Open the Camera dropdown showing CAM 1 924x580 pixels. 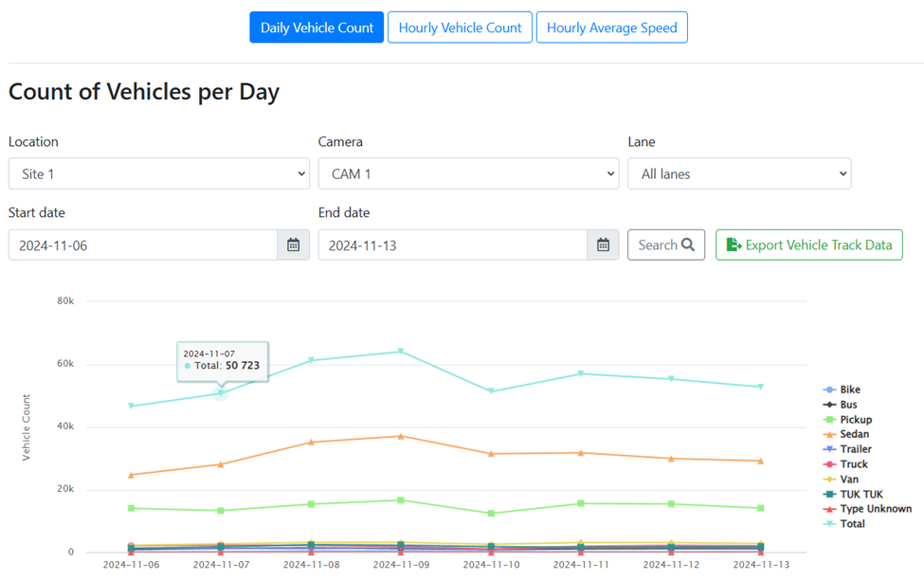468,174
